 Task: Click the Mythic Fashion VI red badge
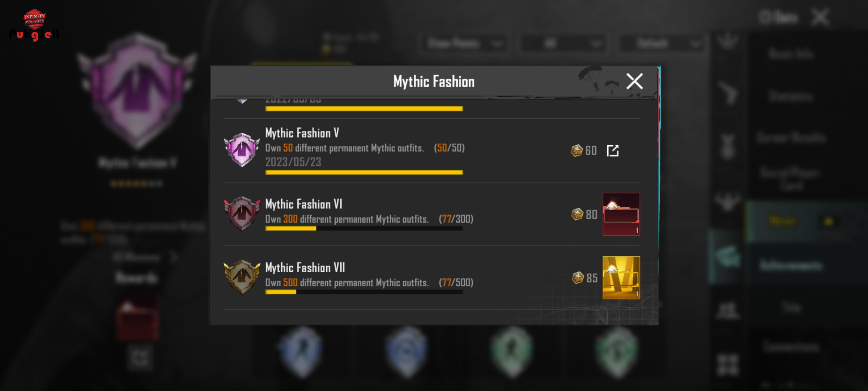coord(242,213)
